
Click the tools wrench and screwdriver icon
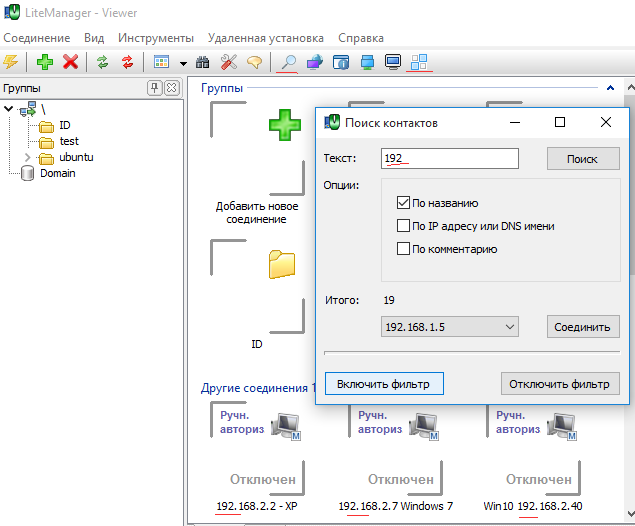(x=229, y=62)
